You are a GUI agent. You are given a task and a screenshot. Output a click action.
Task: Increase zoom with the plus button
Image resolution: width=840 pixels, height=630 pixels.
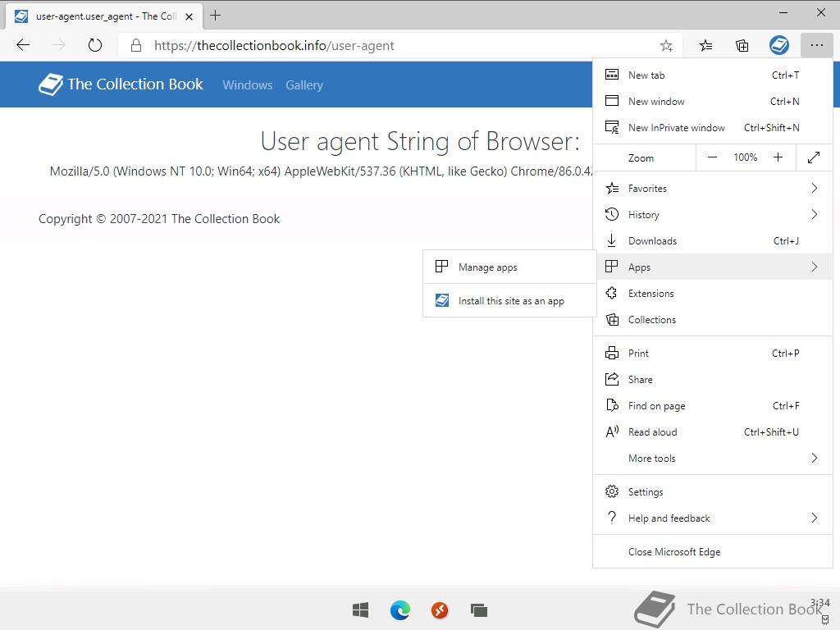click(778, 157)
